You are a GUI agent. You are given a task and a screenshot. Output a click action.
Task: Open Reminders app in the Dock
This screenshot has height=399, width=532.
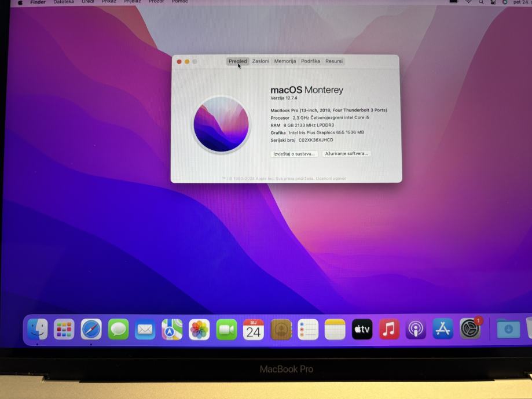click(308, 329)
